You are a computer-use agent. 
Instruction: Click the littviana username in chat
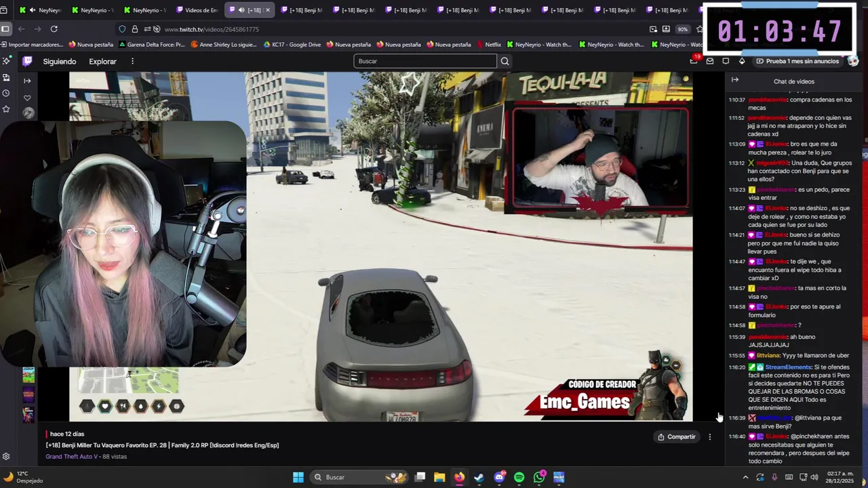coord(768,356)
